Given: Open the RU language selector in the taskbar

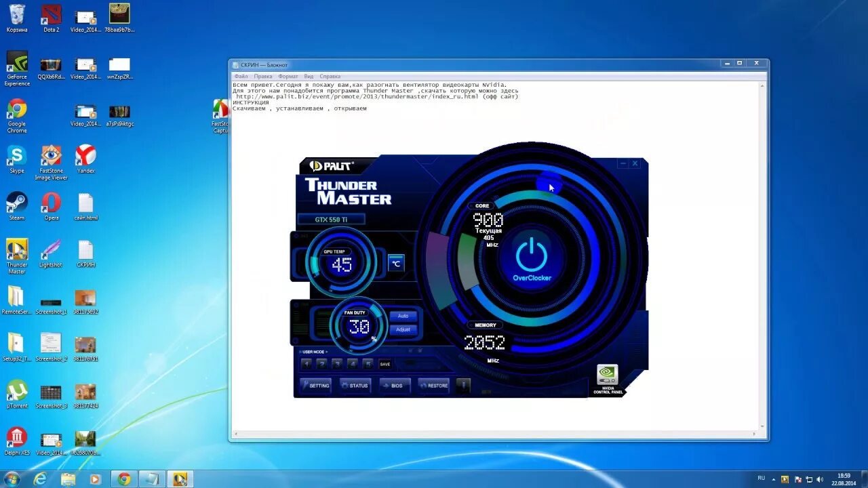Looking at the screenshot, I should tap(761, 478).
